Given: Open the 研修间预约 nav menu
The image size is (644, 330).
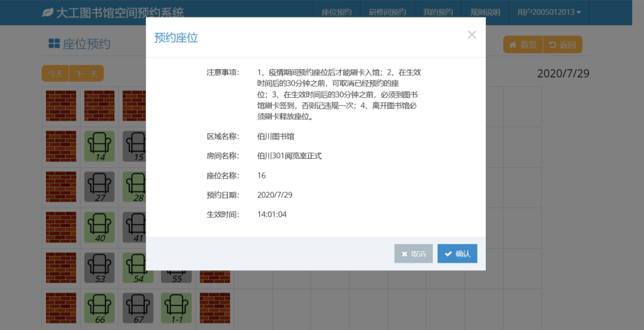Looking at the screenshot, I should click(387, 13).
